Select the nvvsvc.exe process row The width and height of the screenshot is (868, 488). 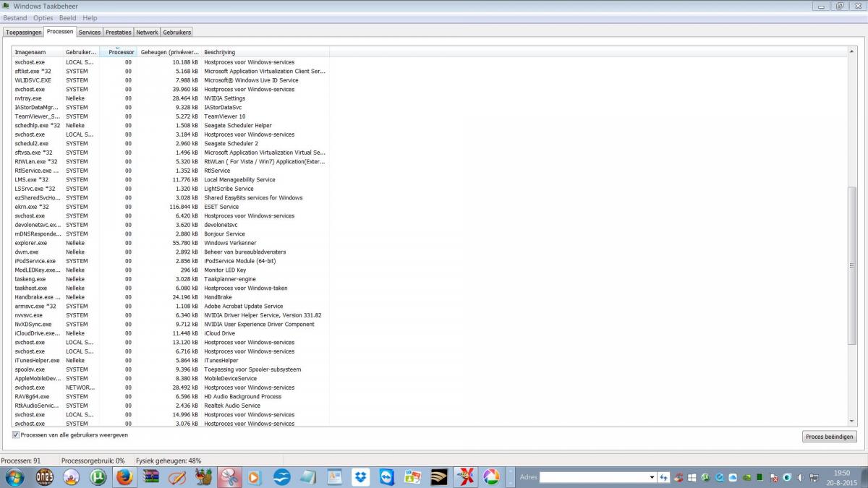coord(171,315)
